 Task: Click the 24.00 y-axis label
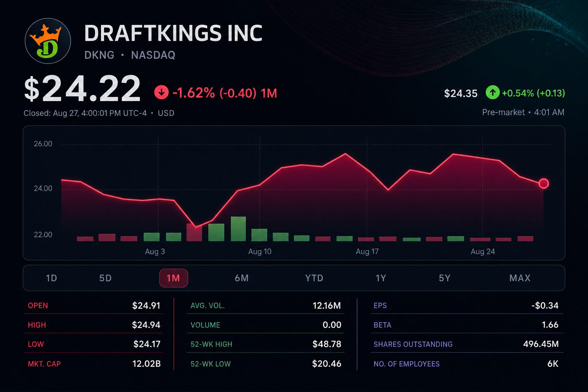coord(43,188)
